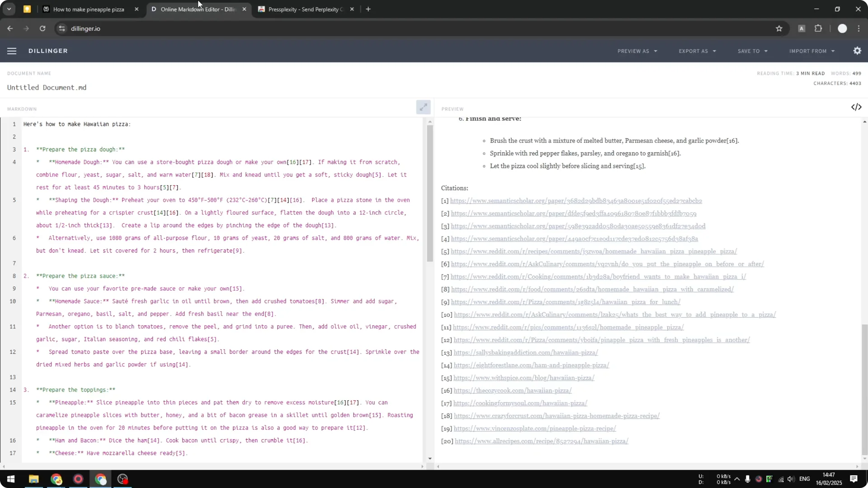Open the Dillinger hamburger menu
This screenshot has width=868, height=488.
click(12, 51)
